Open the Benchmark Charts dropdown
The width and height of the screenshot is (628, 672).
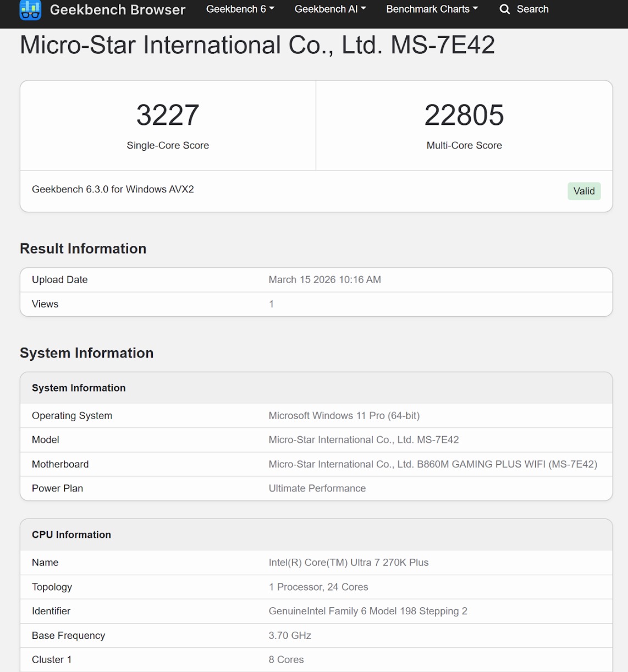click(432, 9)
